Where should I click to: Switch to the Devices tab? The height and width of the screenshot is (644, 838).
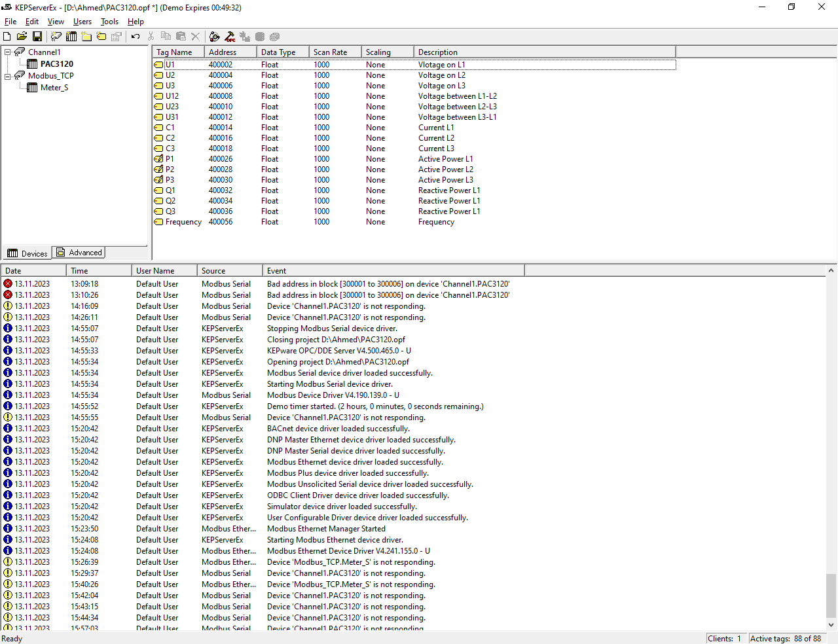point(27,253)
